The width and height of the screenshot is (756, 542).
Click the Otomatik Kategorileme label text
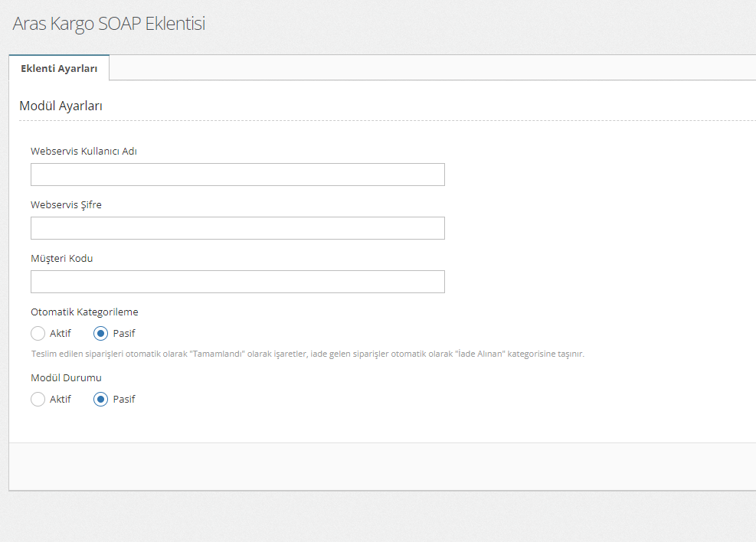click(84, 312)
